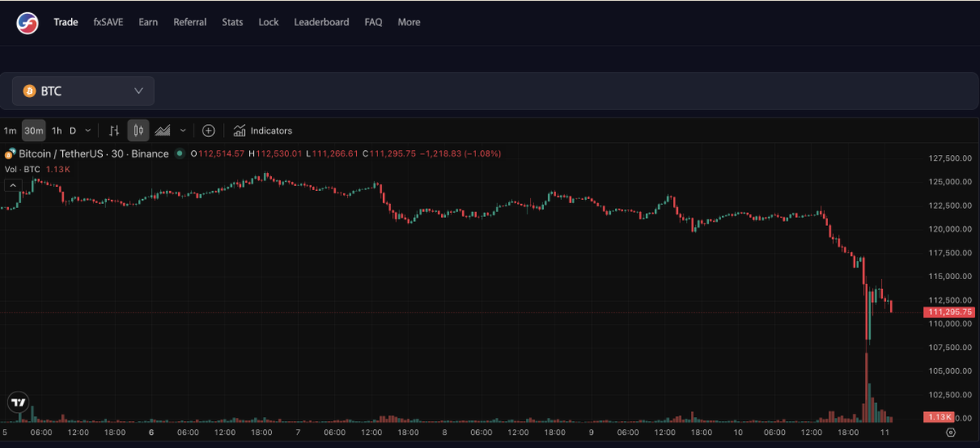Image resolution: width=980 pixels, height=448 pixels.
Task: Open the Earn menu item
Action: (x=148, y=23)
